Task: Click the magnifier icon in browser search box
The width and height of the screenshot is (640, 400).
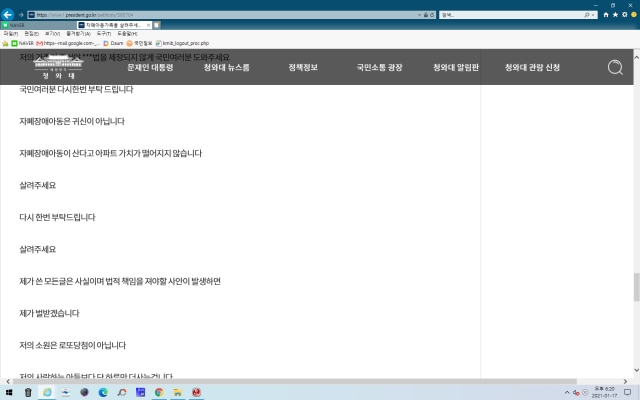Action: click(587, 15)
